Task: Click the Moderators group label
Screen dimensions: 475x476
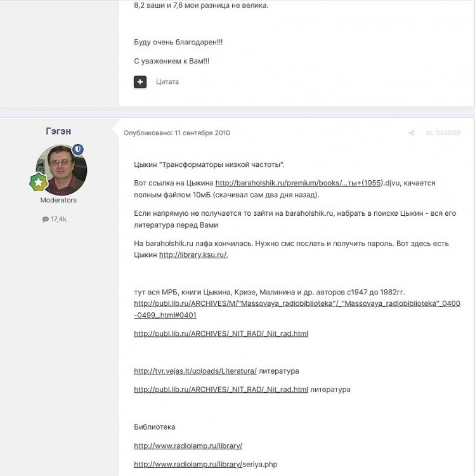Action: (58, 200)
